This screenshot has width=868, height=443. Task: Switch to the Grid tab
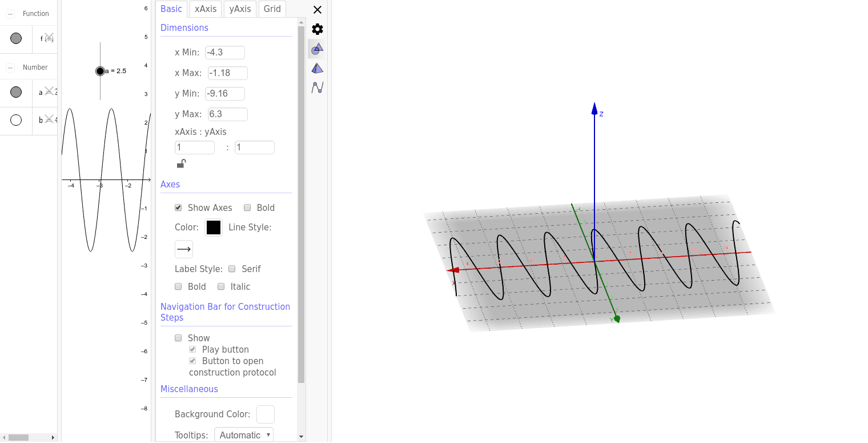[x=272, y=9]
